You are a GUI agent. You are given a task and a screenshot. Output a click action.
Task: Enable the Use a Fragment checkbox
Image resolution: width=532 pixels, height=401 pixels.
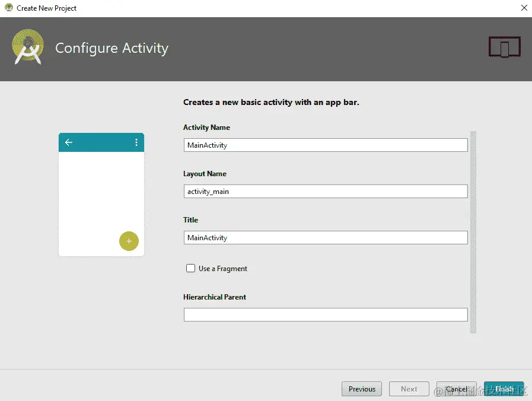click(191, 268)
